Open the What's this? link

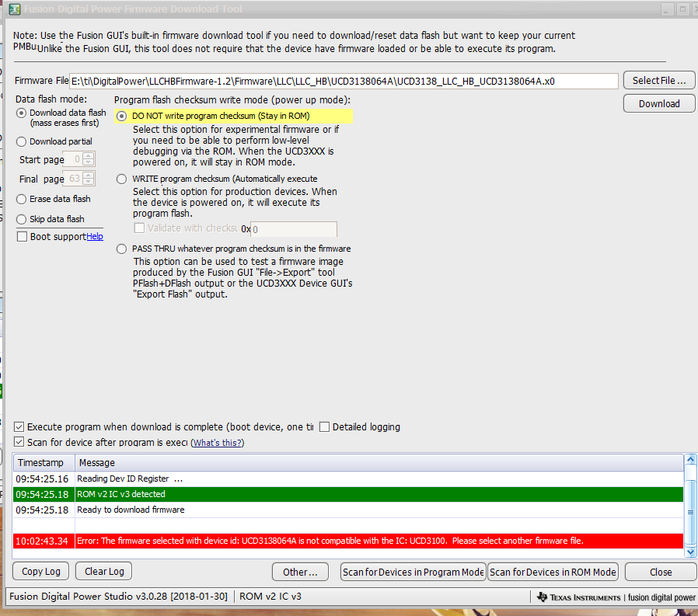[x=217, y=443]
